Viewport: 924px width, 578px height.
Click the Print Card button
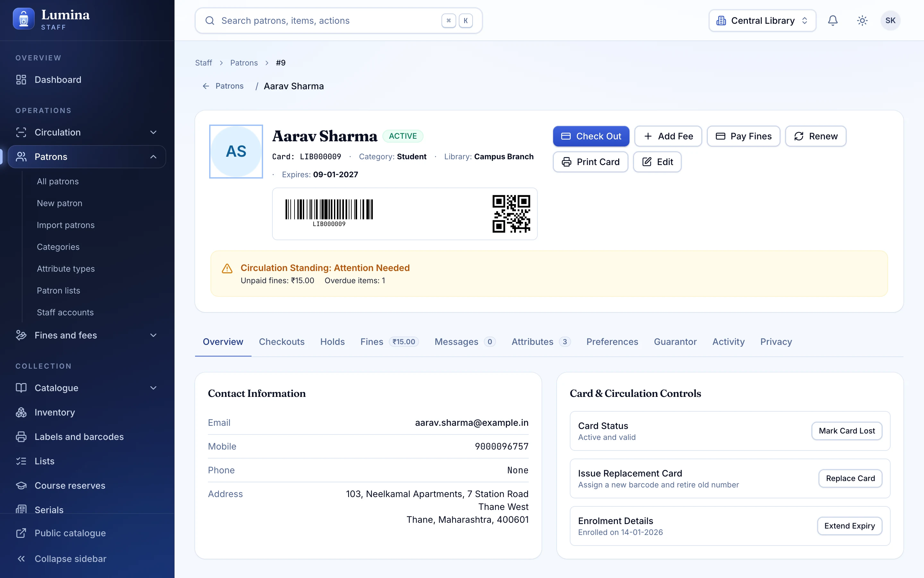tap(590, 162)
